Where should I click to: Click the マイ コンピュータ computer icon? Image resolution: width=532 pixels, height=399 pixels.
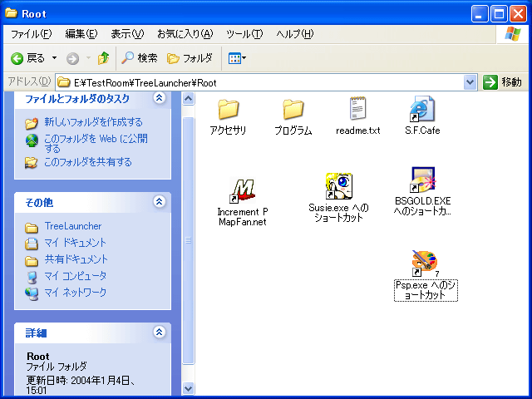tap(32, 277)
